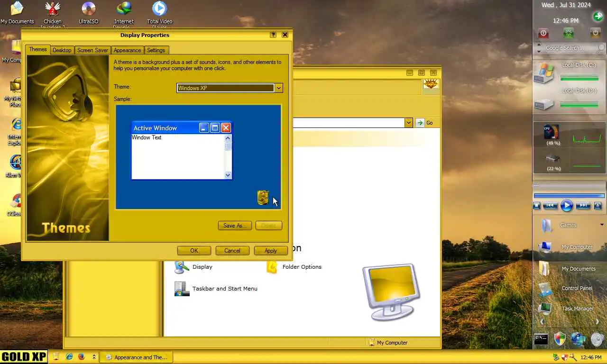The width and height of the screenshot is (607, 364).
Task: Click the recycle bin in theme sample
Action: [x=263, y=197]
